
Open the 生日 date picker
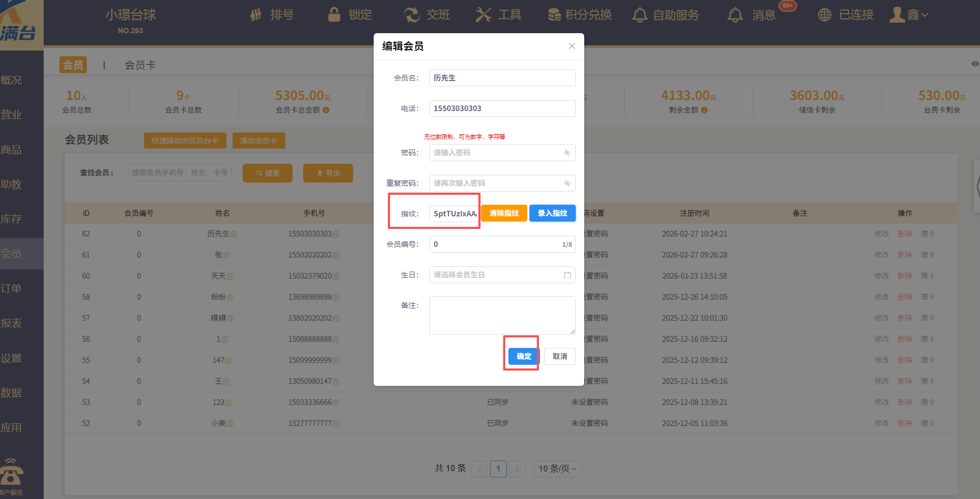(x=567, y=275)
